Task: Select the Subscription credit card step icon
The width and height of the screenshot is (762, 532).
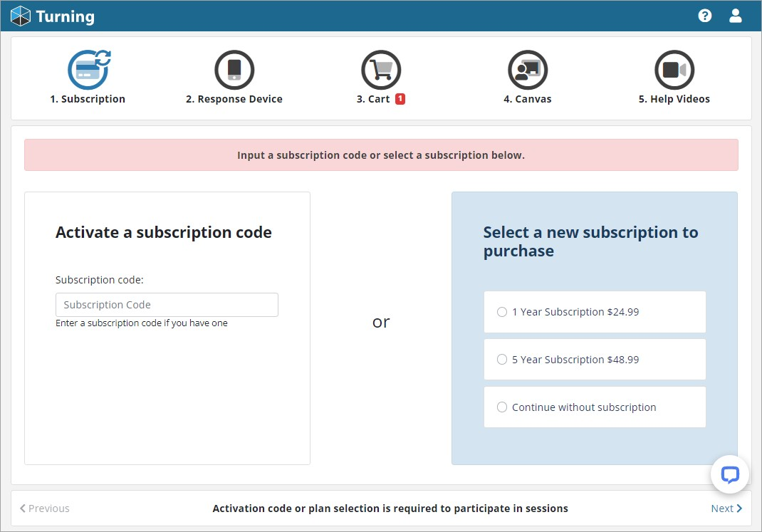Action: pyautogui.click(x=88, y=70)
